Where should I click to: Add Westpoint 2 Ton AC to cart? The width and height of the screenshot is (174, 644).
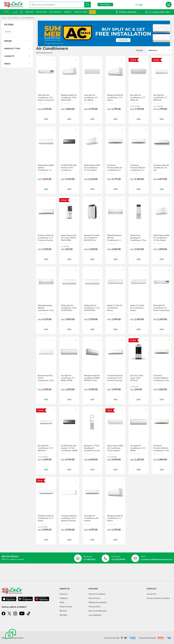click(69, 119)
